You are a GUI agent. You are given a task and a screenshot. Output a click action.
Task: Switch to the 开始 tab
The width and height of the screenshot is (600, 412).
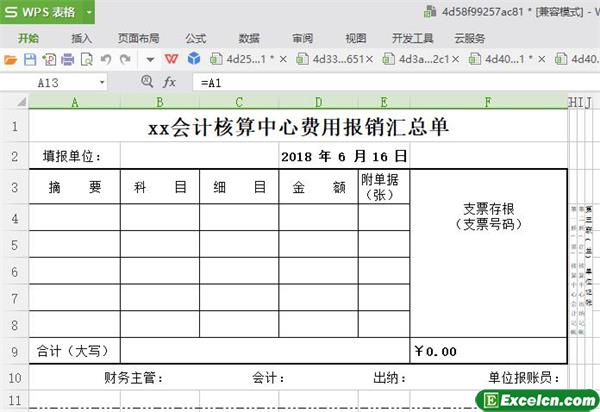click(28, 38)
